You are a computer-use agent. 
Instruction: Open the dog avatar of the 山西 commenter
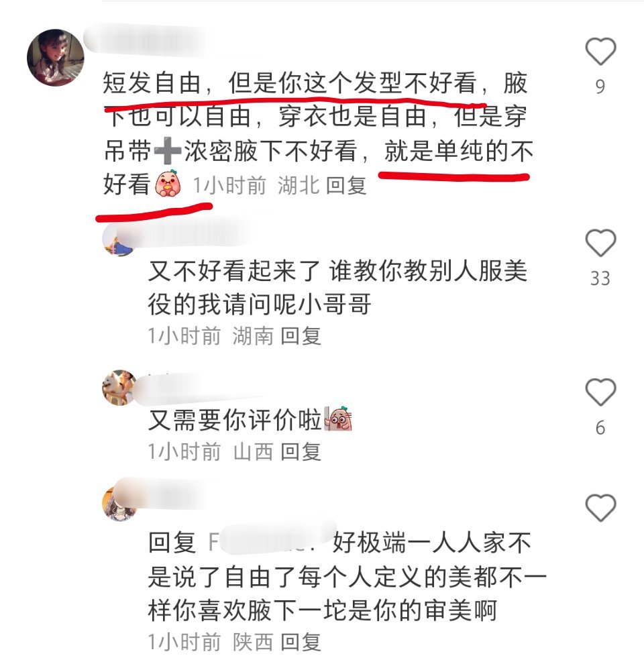(119, 388)
